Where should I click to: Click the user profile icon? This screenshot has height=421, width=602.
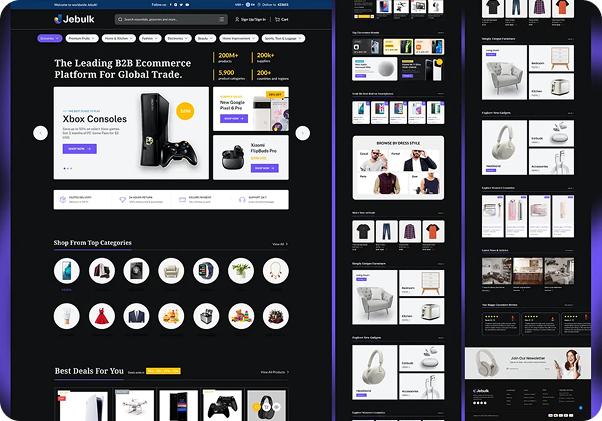(x=237, y=19)
